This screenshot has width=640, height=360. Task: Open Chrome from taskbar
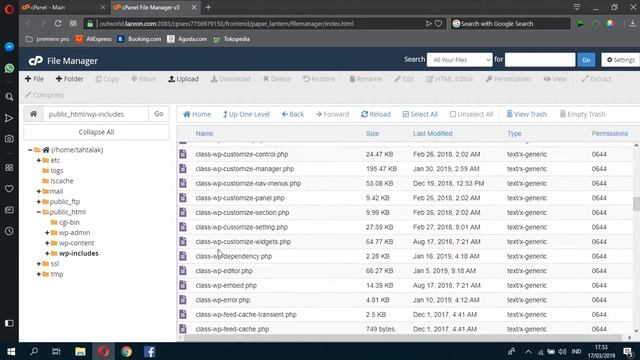coord(127,351)
